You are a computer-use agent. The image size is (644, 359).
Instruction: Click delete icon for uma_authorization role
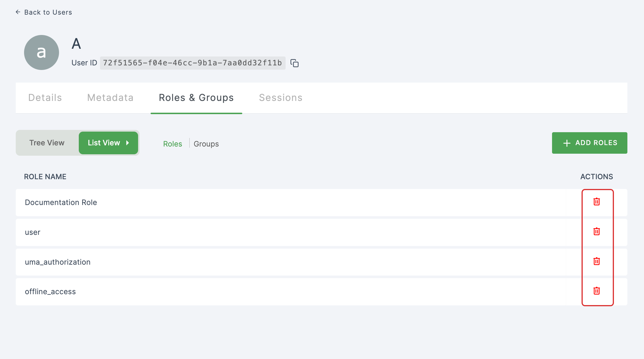596,261
